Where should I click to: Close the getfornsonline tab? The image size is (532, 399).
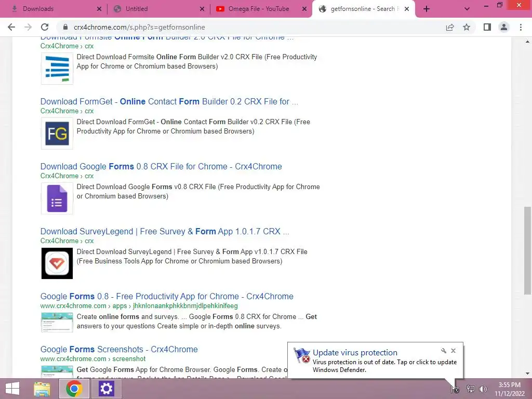pos(406,9)
